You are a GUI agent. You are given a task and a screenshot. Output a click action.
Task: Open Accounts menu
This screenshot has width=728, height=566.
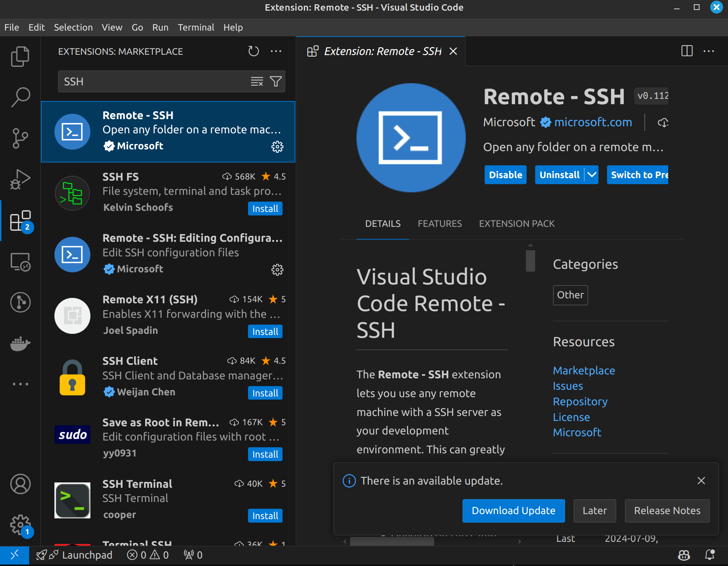pos(20,484)
